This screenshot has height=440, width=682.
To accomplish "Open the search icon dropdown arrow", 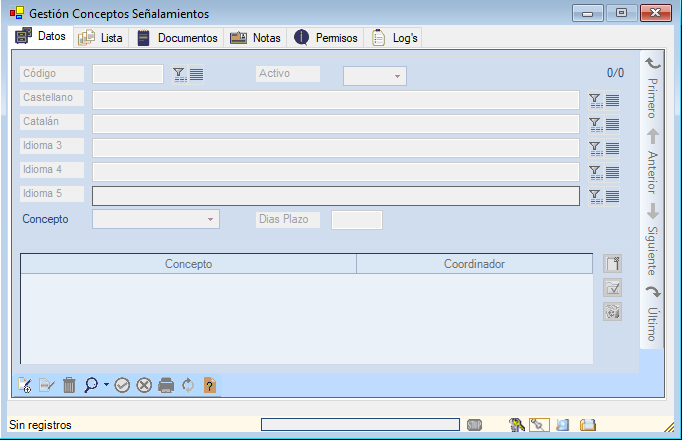I will [106, 385].
